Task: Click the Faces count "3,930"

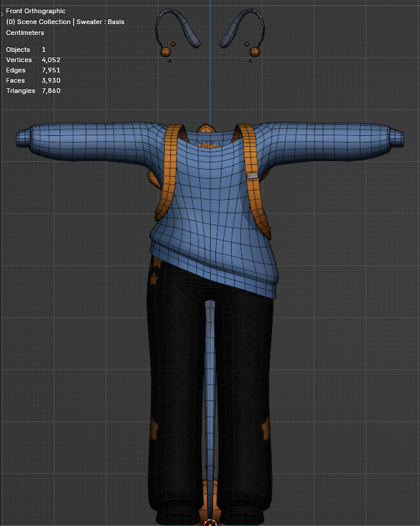Action: [51, 80]
